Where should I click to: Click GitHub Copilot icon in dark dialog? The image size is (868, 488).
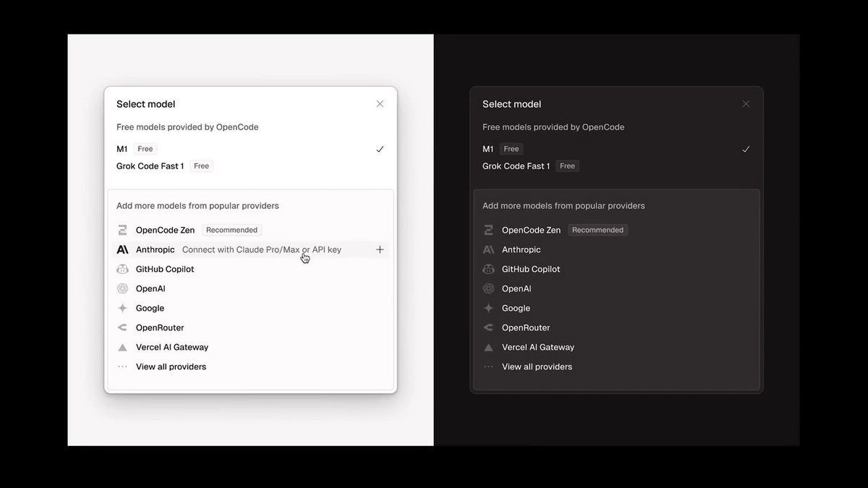coord(488,269)
